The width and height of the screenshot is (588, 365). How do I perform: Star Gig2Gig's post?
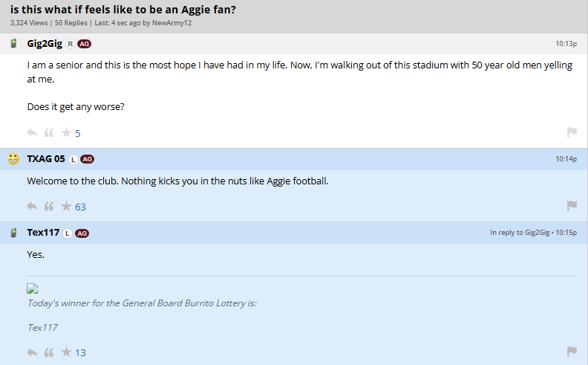click(x=66, y=133)
